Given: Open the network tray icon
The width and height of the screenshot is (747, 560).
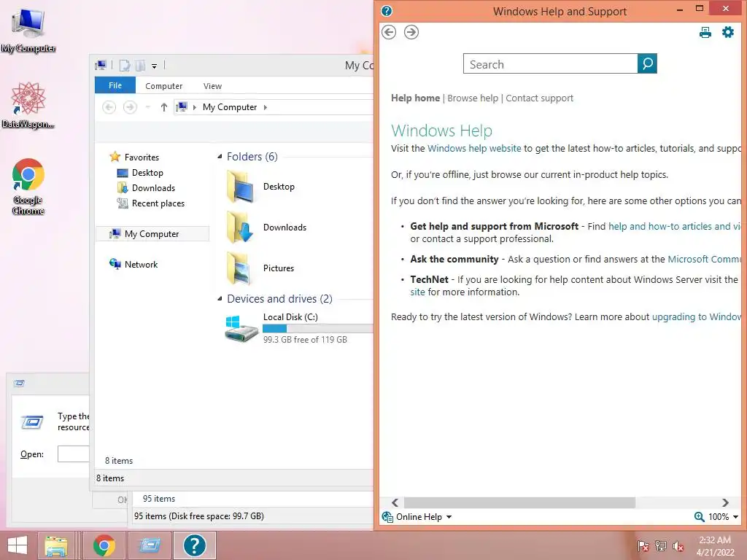Looking at the screenshot, I should [x=661, y=546].
